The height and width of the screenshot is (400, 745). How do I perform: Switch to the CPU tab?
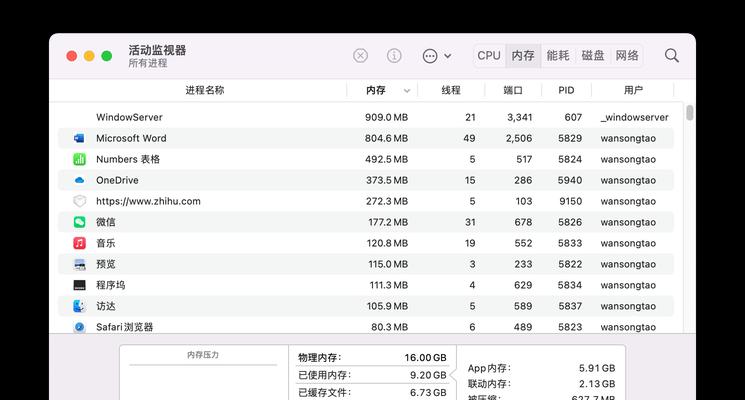489,56
